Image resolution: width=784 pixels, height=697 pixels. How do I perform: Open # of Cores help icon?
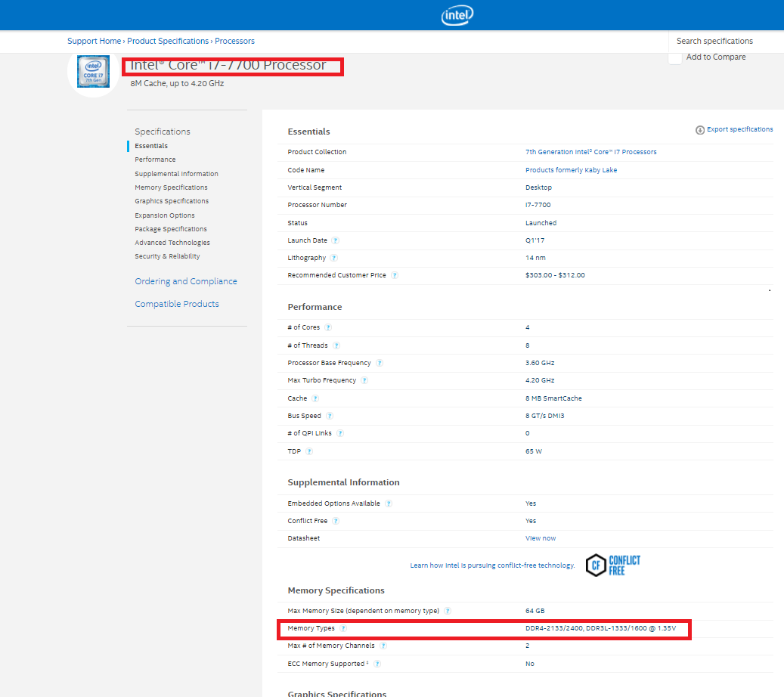coord(328,327)
